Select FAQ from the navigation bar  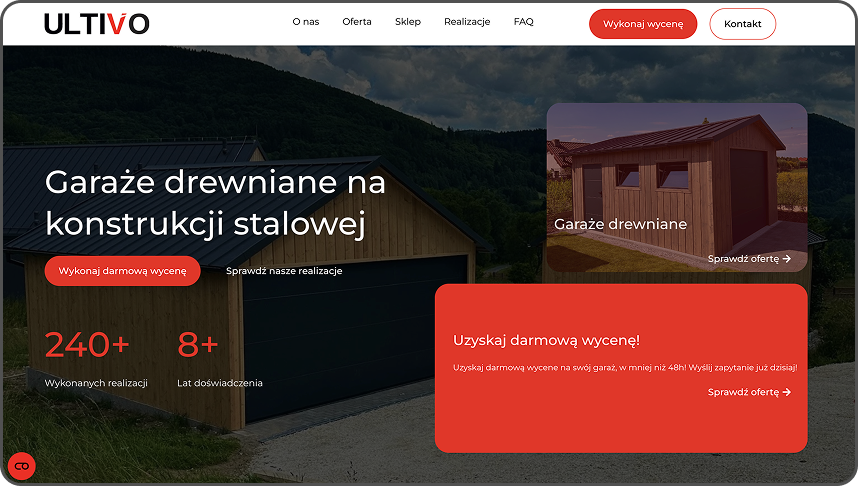(524, 22)
